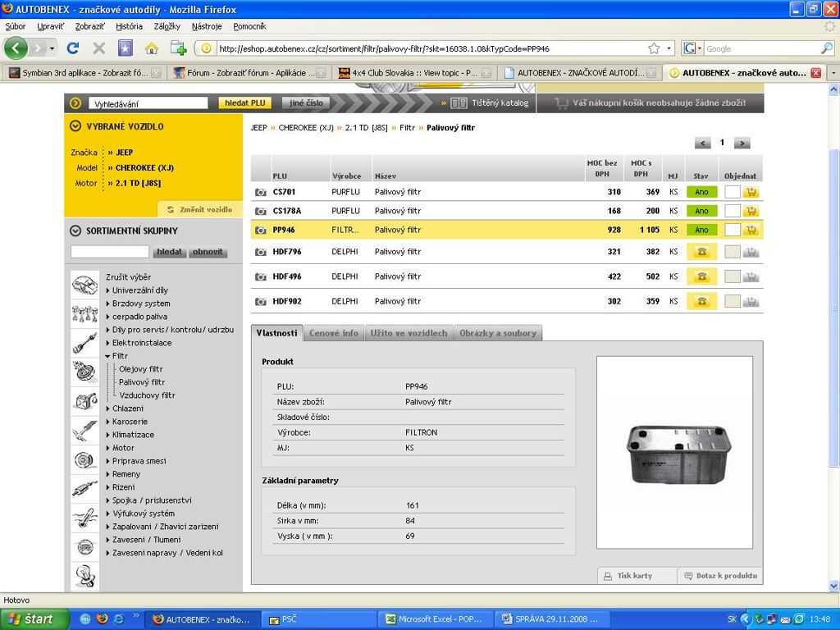Add PP946 to shopping cart
840x630 pixels.
pos(751,231)
